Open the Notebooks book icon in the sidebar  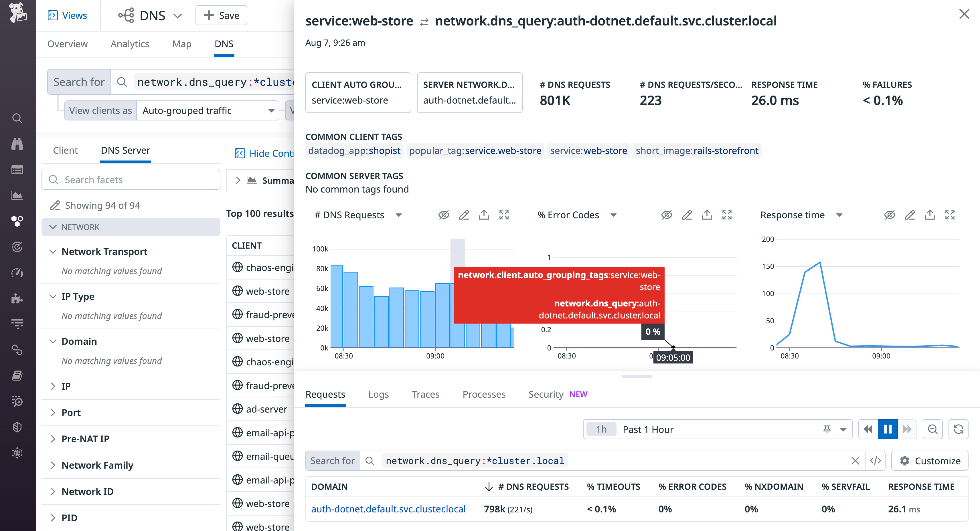[17, 376]
